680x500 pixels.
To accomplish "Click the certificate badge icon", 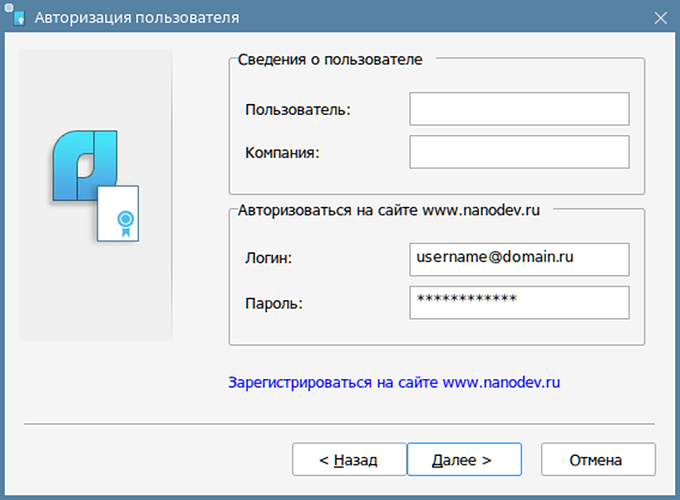I will click(118, 213).
